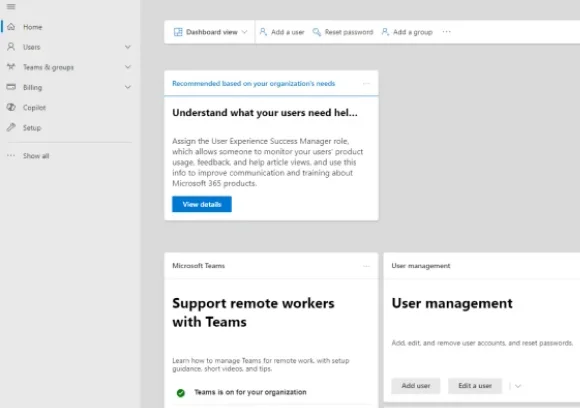Open the Dashboard view dropdown arrow
This screenshot has width=580, height=408.
tap(244, 32)
